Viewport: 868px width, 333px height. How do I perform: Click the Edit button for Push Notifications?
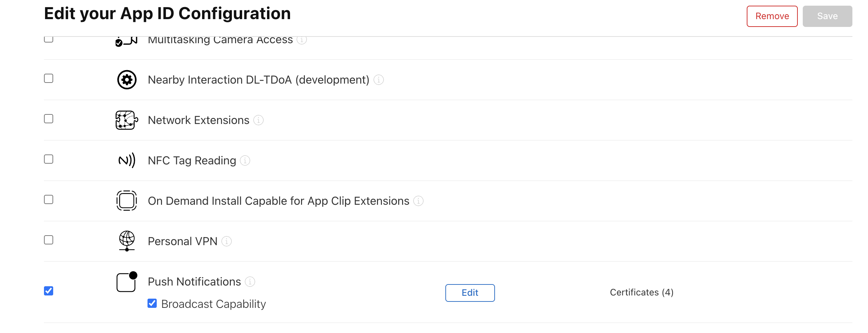click(469, 293)
